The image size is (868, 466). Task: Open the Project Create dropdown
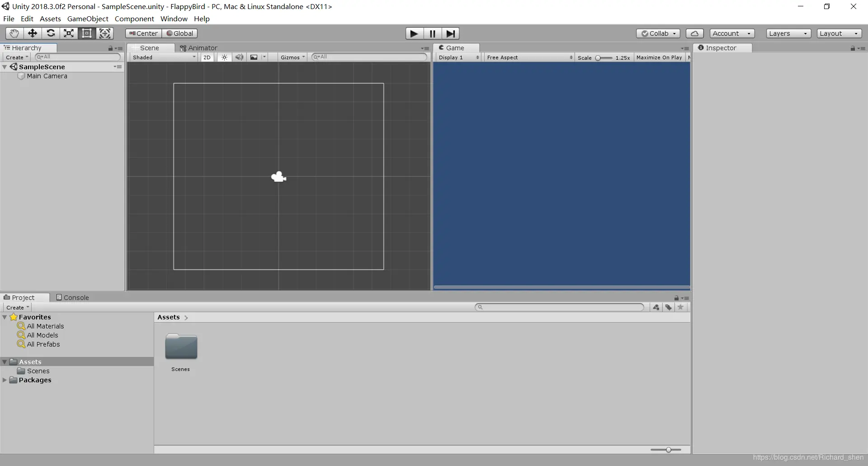[x=18, y=308]
